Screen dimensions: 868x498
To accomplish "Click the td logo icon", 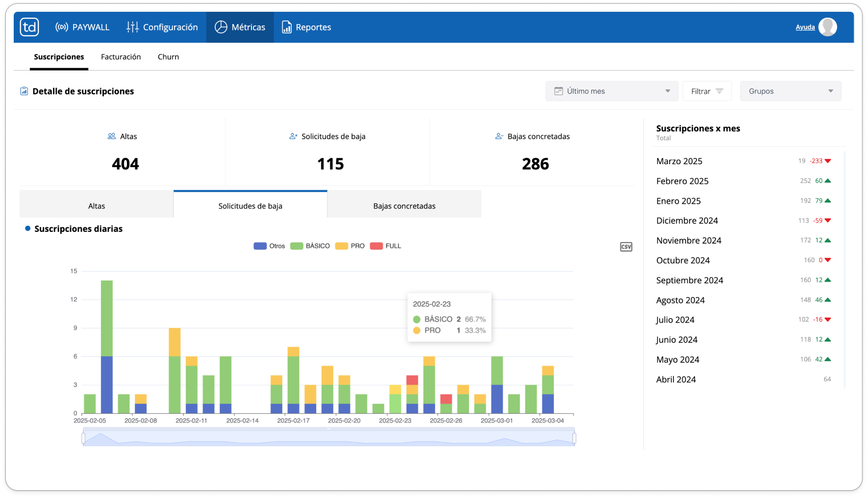I will [29, 27].
